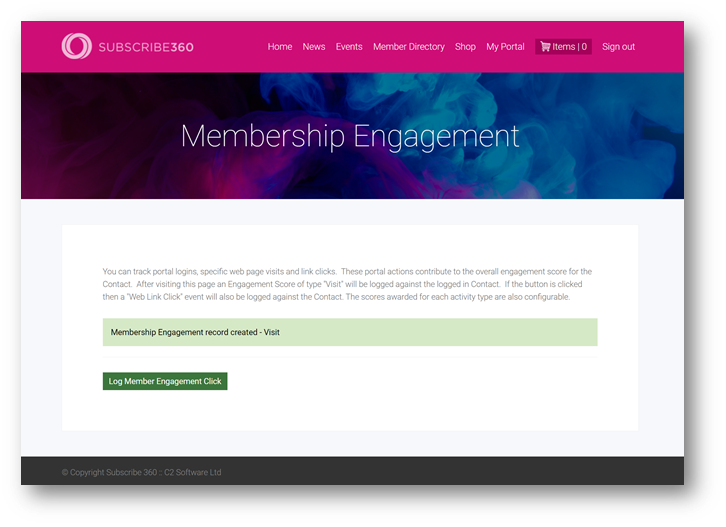
Task: Click the copyright footer text
Action: pyautogui.click(x=141, y=472)
